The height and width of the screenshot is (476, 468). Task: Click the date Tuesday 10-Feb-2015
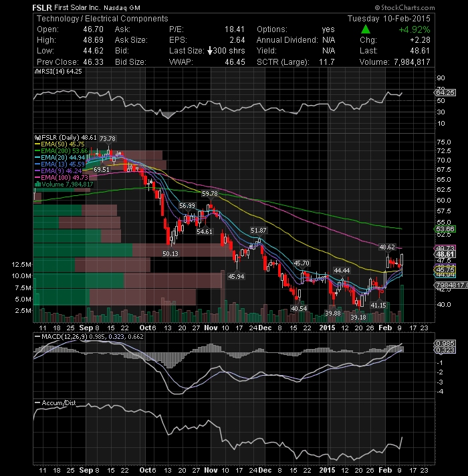tap(389, 19)
